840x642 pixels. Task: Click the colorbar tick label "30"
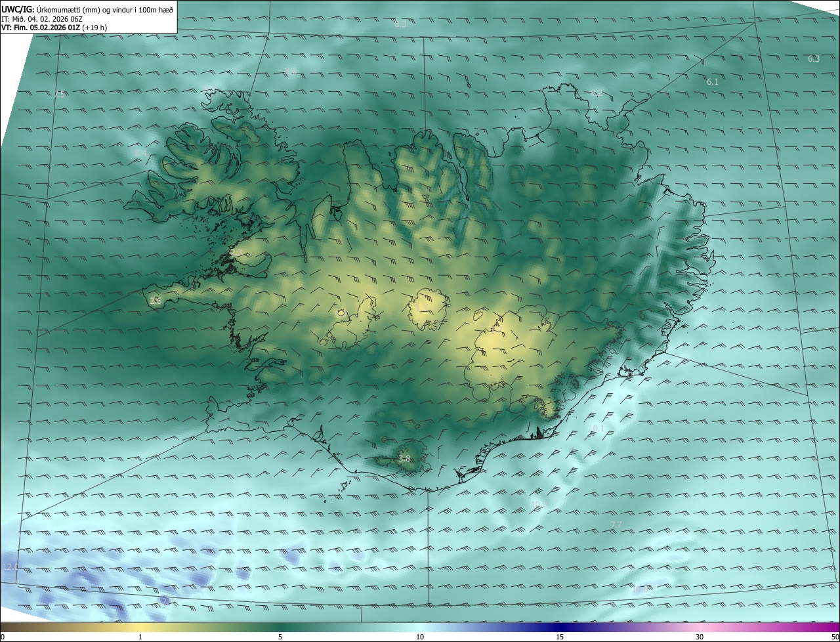pyautogui.click(x=700, y=637)
